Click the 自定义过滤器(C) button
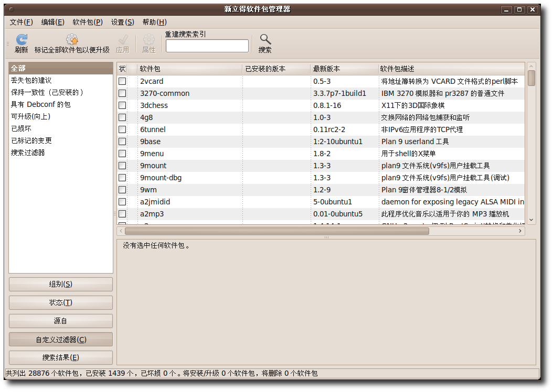The height and width of the screenshot is (392, 553). (61, 340)
